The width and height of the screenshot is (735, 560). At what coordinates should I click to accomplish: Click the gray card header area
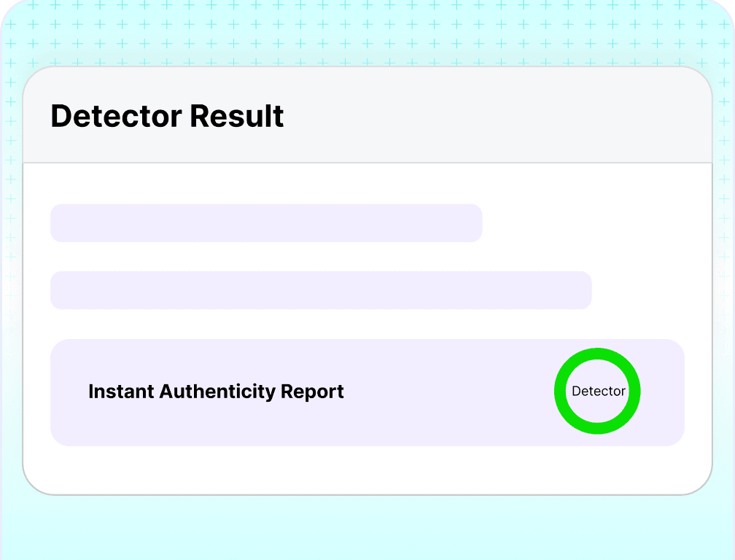[x=367, y=114]
